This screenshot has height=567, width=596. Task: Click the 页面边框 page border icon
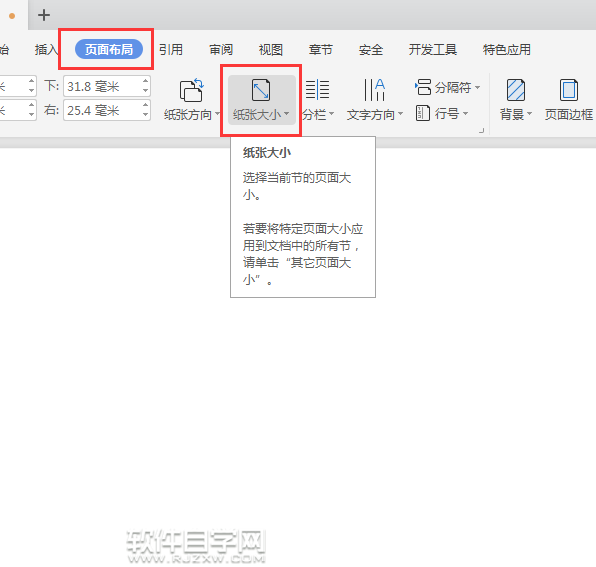(569, 90)
